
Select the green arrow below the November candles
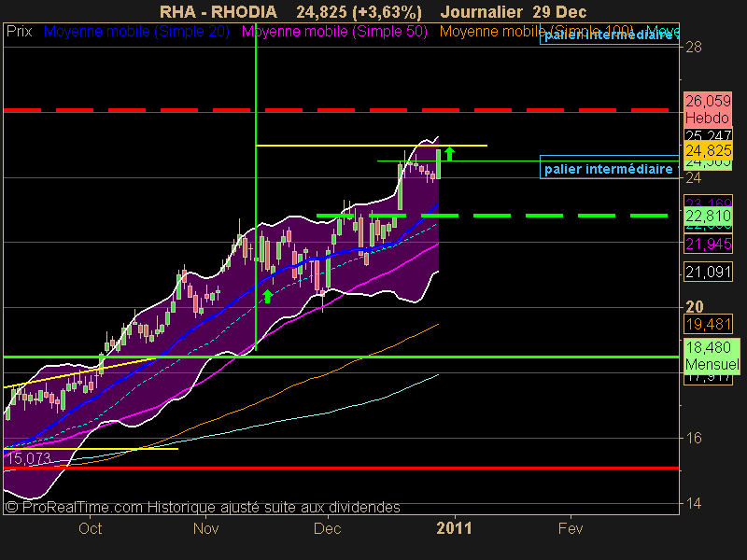[267, 296]
